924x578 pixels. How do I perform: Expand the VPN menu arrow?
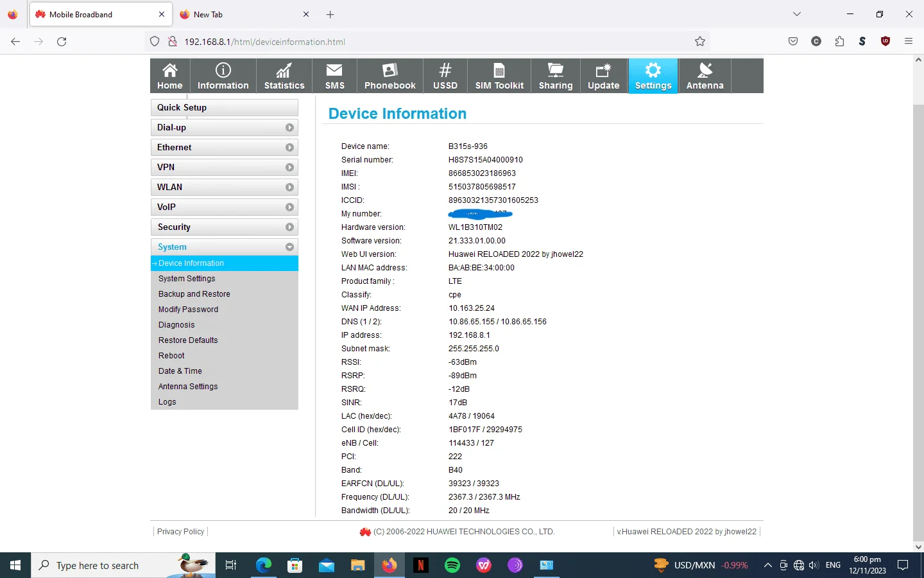289,168
